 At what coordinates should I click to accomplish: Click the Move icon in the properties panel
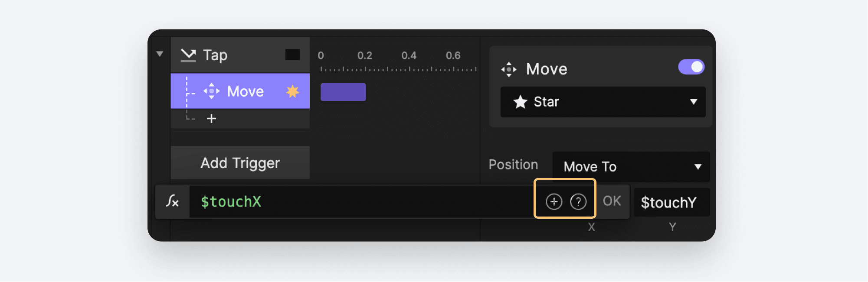click(508, 68)
